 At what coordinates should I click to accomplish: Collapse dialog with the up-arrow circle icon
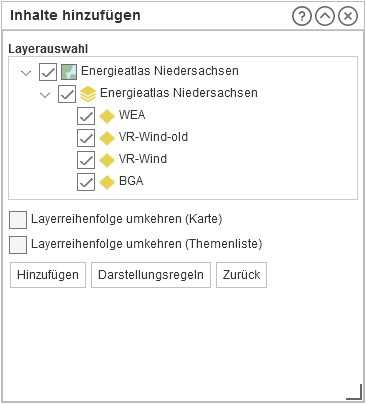tap(325, 16)
